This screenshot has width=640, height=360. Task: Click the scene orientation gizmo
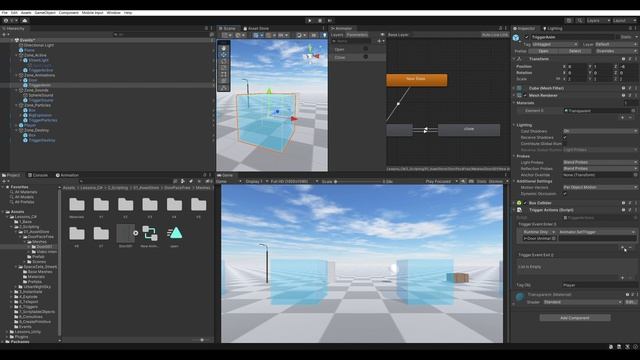(x=311, y=55)
